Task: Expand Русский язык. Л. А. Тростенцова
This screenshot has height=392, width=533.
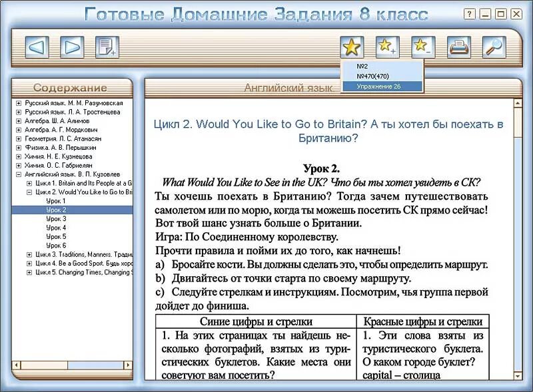Action: [x=19, y=112]
